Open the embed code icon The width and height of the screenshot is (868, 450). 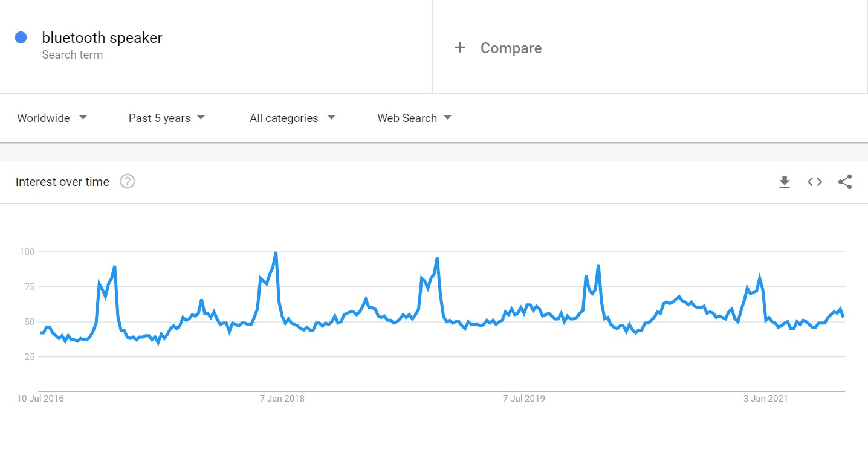coord(815,182)
